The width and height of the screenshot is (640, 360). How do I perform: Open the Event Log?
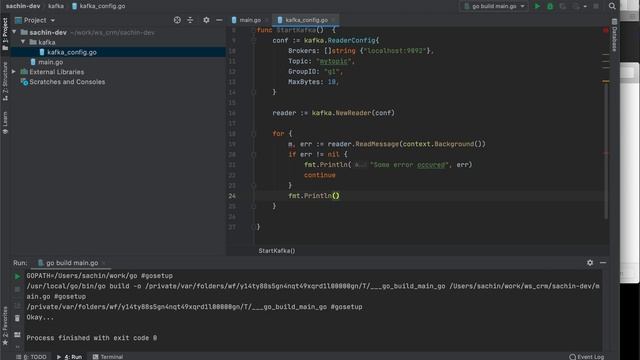[x=587, y=356]
